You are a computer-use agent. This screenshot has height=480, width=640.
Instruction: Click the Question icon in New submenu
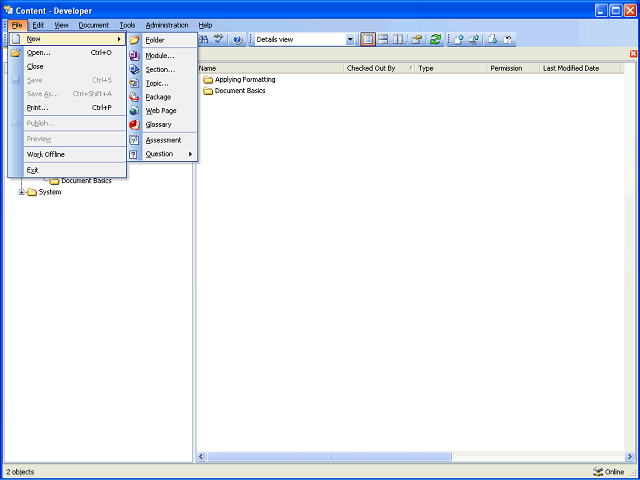click(133, 154)
